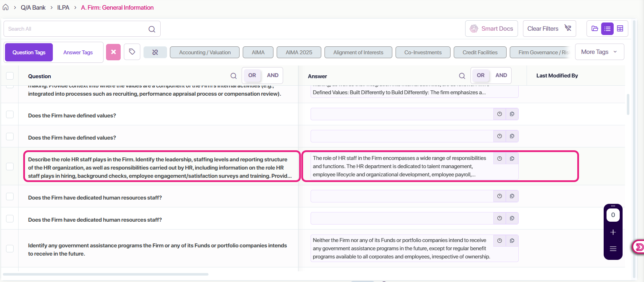The height and width of the screenshot is (282, 644).
Task: Click the vertical scrollbar thumb at right
Action: point(628,105)
